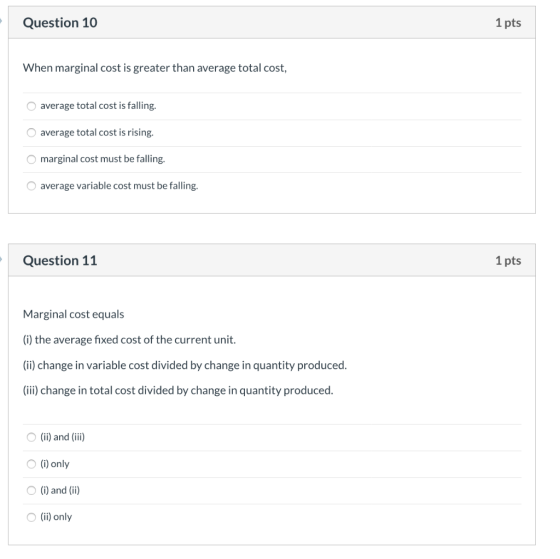Click the '1 pts' label of Question 10
The height and width of the screenshot is (559, 560).
(508, 23)
